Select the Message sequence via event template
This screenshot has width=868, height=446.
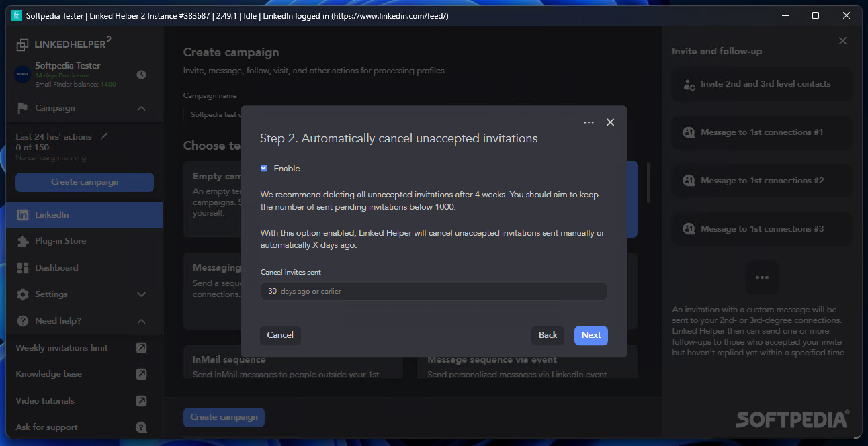click(527, 363)
